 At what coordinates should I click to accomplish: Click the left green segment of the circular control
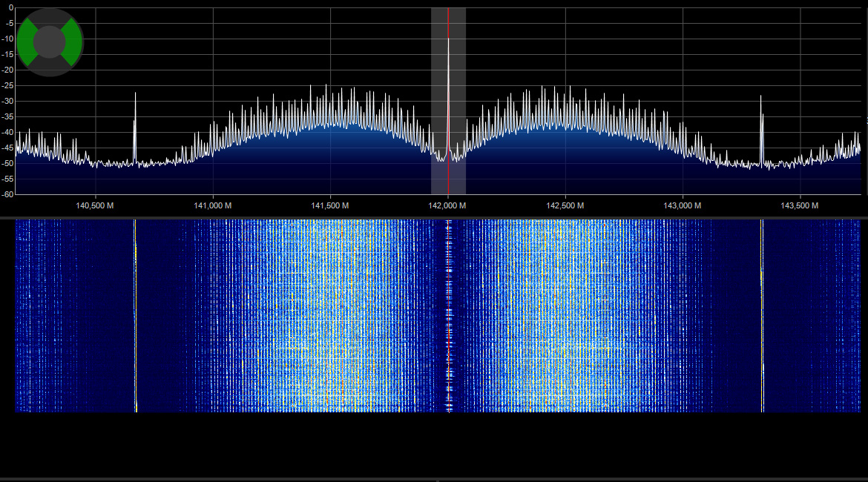(25, 42)
